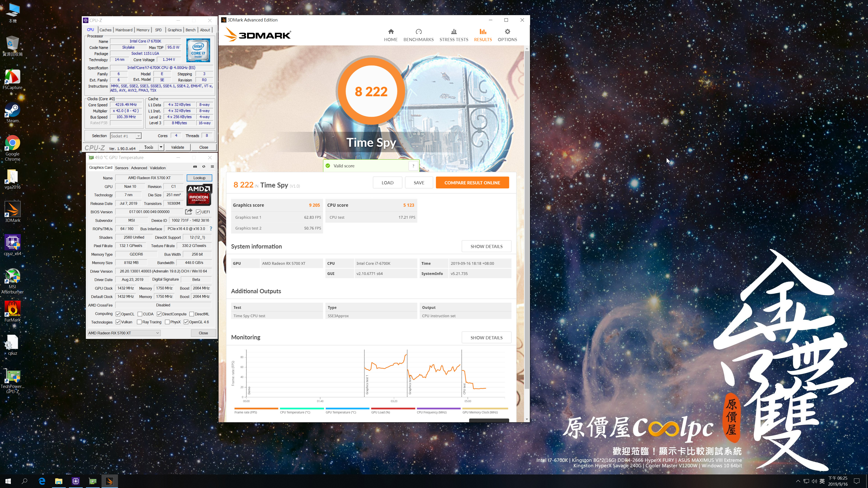The width and height of the screenshot is (868, 488).
Task: Toggle Vulkan checkbox
Action: [x=118, y=322]
